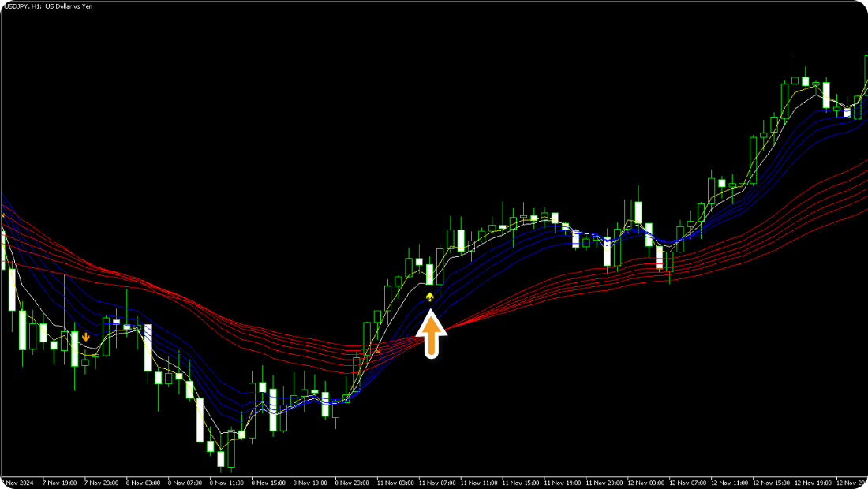Click the USDJPY, H1 chart title text
The image size is (868, 489).
47,6
